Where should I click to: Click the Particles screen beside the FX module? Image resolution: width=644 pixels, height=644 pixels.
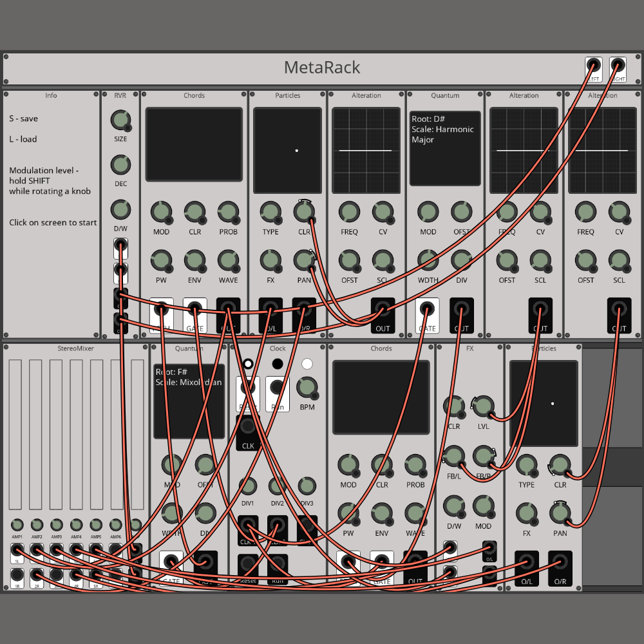pos(544,403)
